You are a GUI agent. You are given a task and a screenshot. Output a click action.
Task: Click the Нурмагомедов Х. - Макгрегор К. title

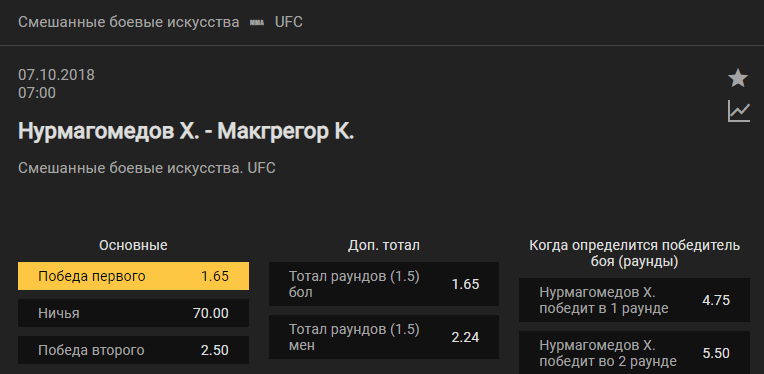coord(186,131)
